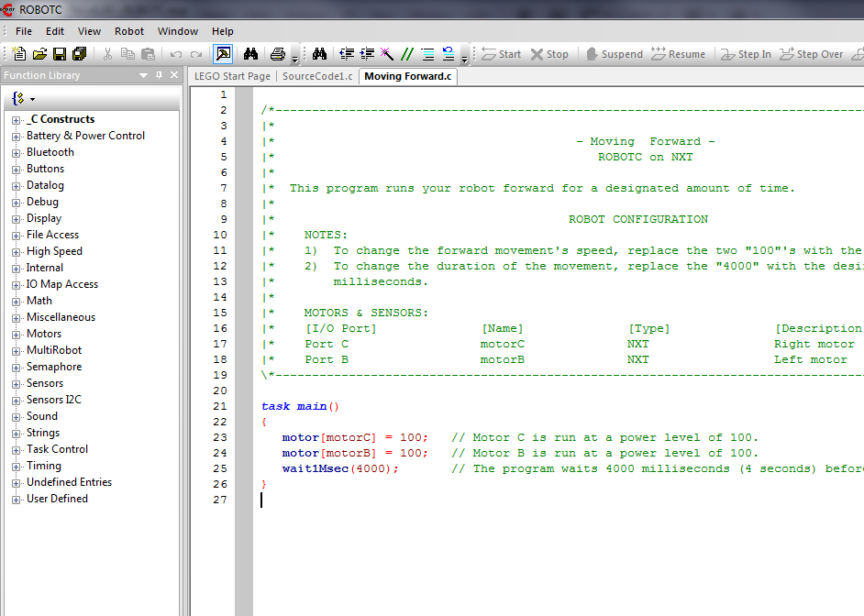Open Find using the binoculars icon

click(249, 54)
